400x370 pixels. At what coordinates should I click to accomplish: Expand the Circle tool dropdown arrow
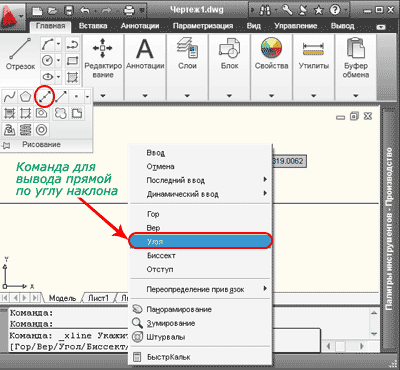[x=58, y=60]
